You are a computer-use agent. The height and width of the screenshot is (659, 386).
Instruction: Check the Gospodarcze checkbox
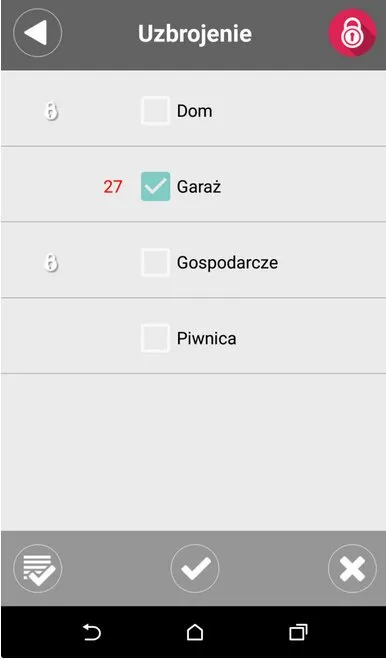156,262
